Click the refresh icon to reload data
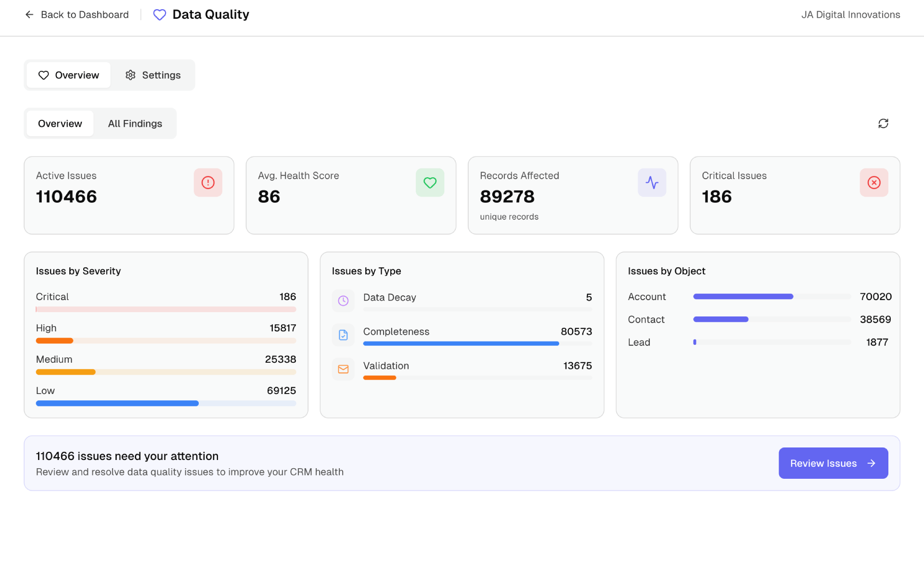The width and height of the screenshot is (924, 578). (x=884, y=123)
